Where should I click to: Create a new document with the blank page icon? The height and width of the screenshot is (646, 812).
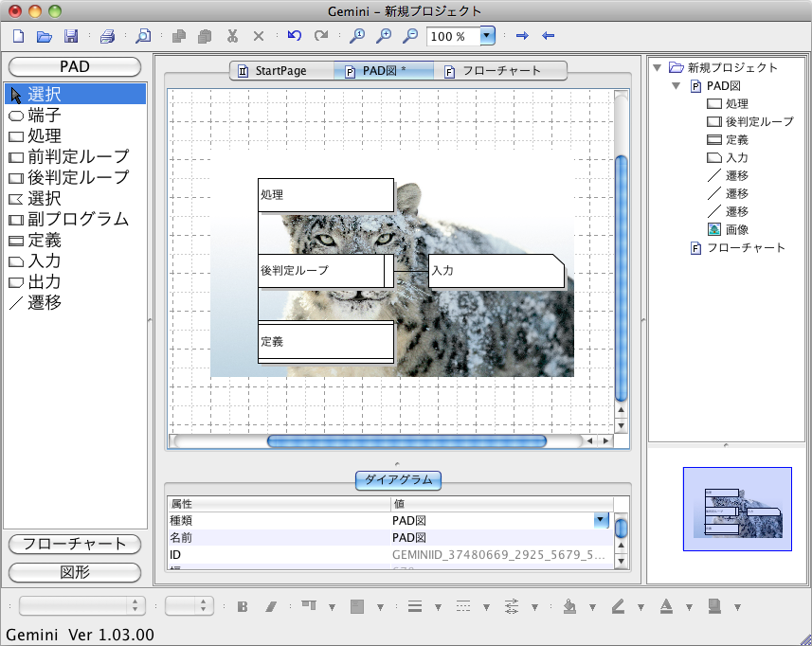tap(19, 36)
